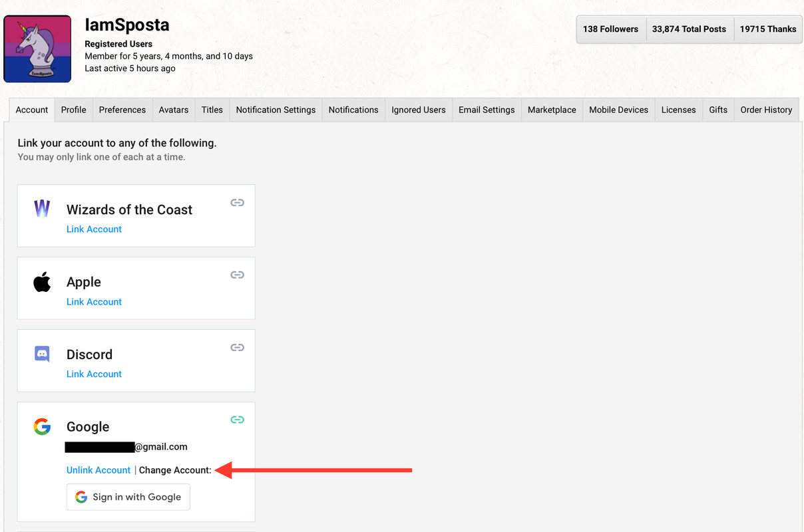Click the Discord card heading
The image size is (804, 532).
coord(89,354)
